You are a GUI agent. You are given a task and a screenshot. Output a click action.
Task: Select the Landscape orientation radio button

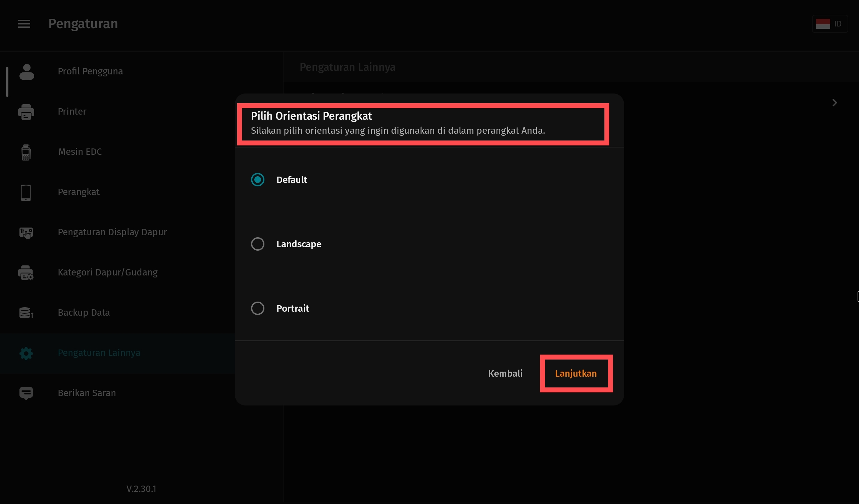pyautogui.click(x=258, y=244)
